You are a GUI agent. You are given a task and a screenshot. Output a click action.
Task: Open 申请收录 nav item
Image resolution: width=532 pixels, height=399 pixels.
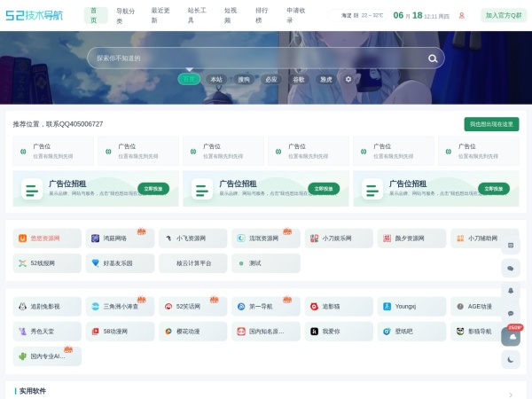[x=296, y=15]
